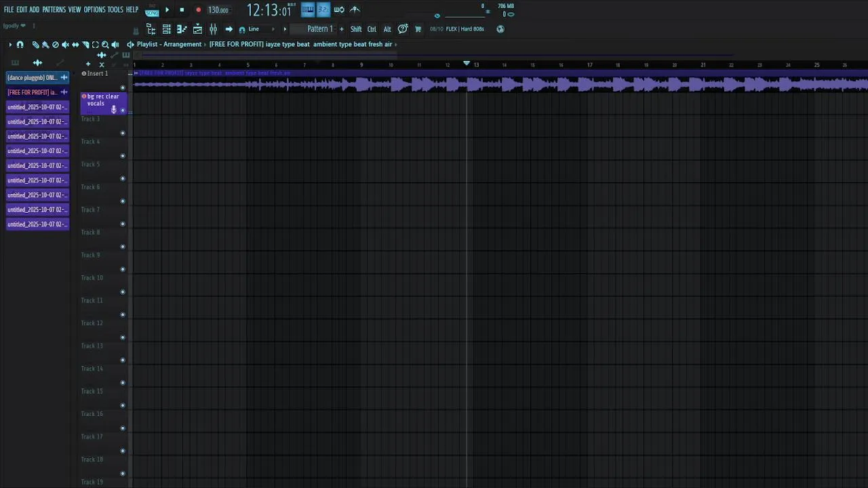Expand Playlist - Arrangement breadcrumb
This screenshot has height=488, width=868.
click(x=169, y=44)
